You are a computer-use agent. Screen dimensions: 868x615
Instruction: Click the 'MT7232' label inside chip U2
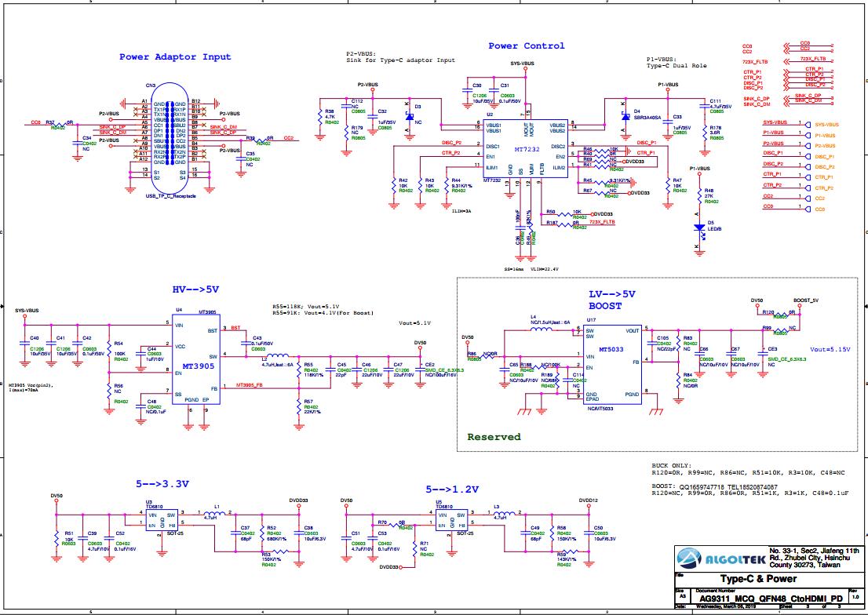click(x=527, y=150)
